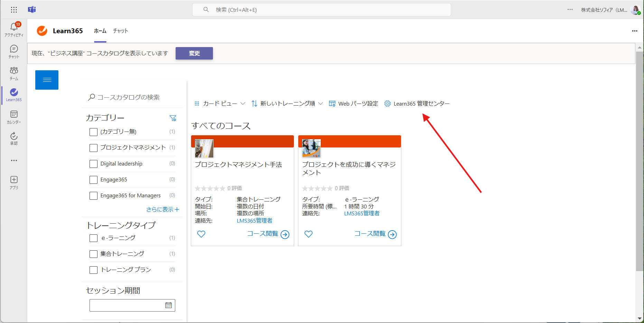Show more apps via sidebar ellipsis
Image resolution: width=644 pixels, height=323 pixels.
click(x=14, y=160)
